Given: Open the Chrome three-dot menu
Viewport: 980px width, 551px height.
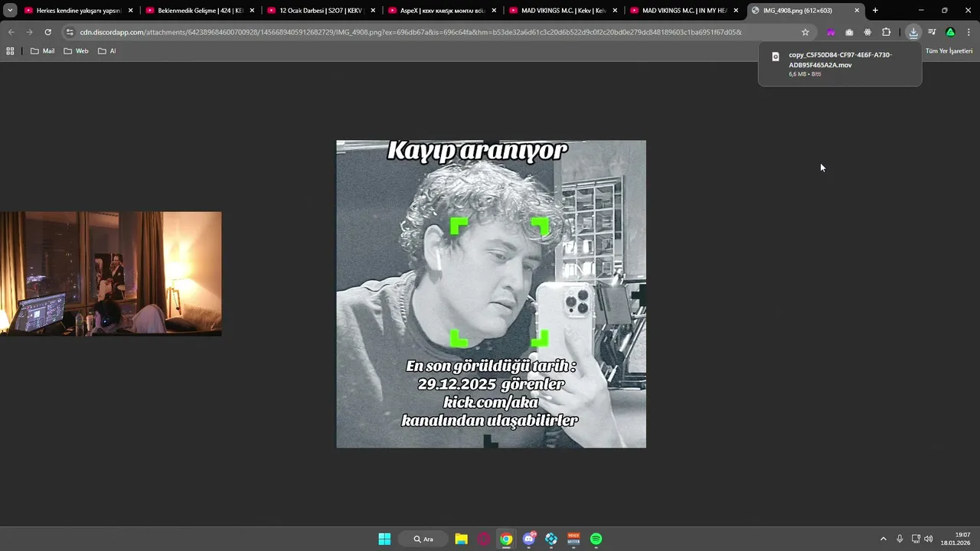Looking at the screenshot, I should point(969,32).
